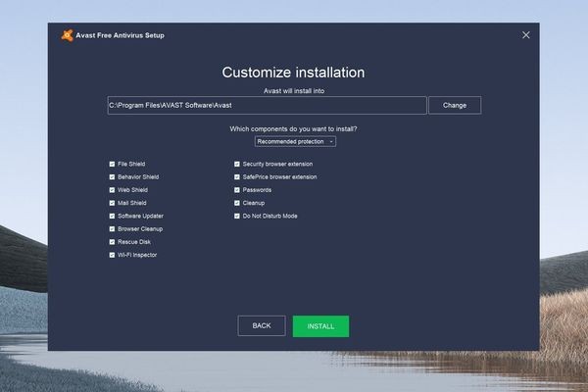
Task: Toggle the Behavior Shield checkbox
Action: [x=112, y=177]
